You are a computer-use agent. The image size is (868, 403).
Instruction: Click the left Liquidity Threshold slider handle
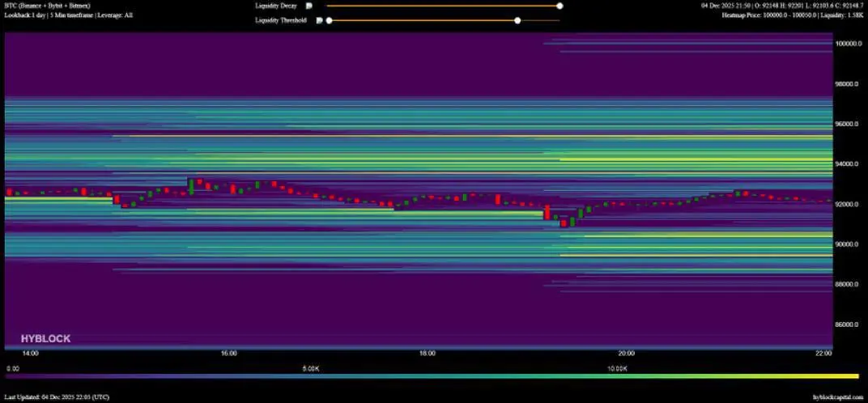(x=329, y=20)
